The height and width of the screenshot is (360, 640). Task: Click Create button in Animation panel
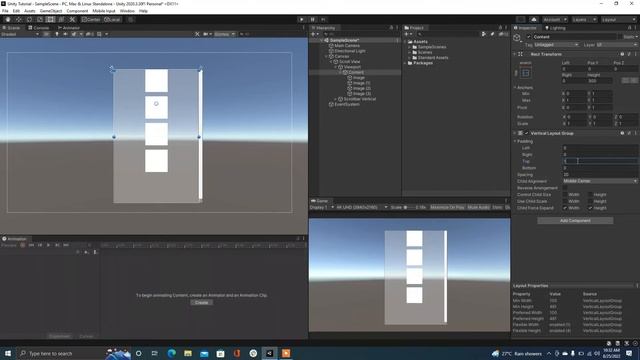(x=202, y=302)
